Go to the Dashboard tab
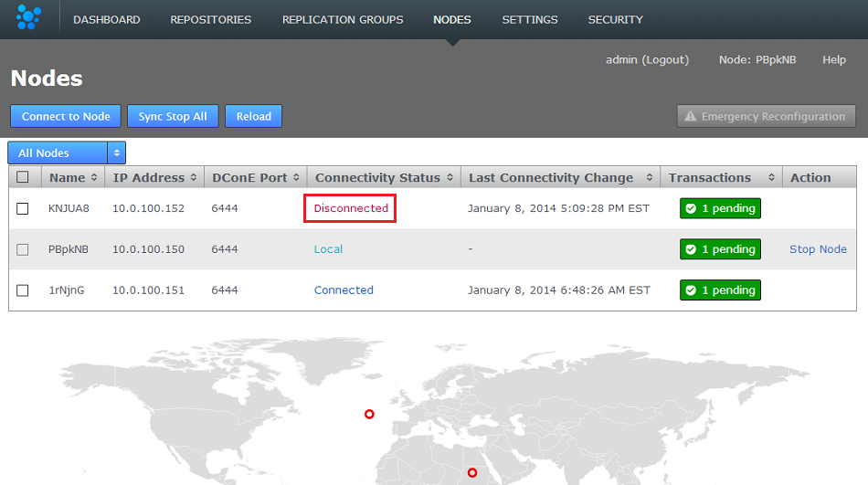The image size is (868, 485). pyautogui.click(x=107, y=20)
